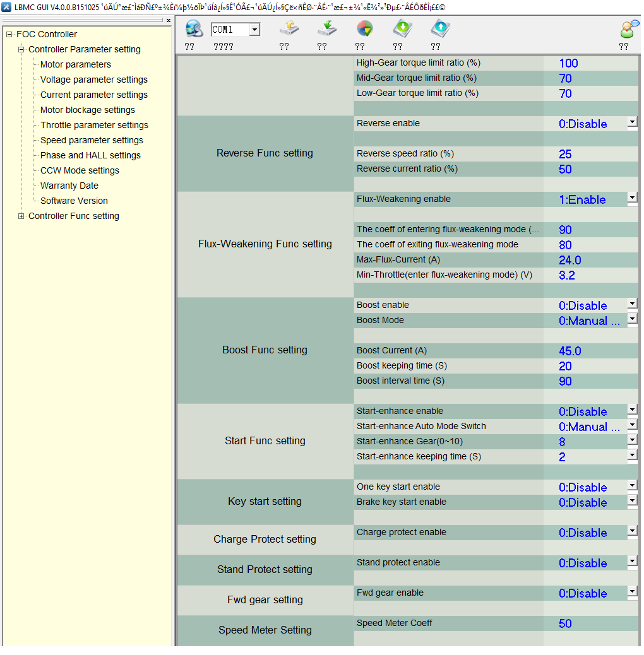This screenshot has width=644, height=655.
Task: Click the globe connect icon in toolbar
Action: pyautogui.click(x=194, y=29)
